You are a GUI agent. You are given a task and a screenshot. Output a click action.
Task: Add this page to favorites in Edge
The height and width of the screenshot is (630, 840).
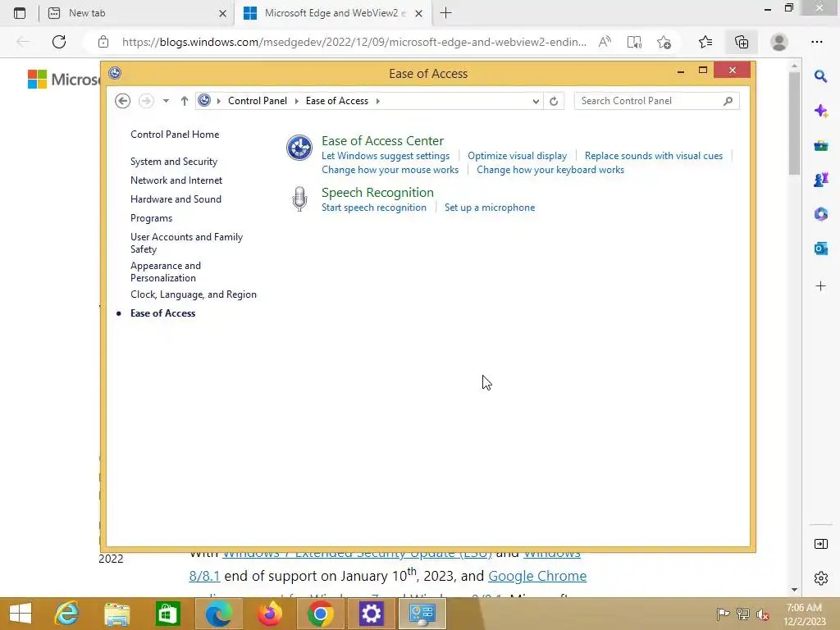(664, 42)
